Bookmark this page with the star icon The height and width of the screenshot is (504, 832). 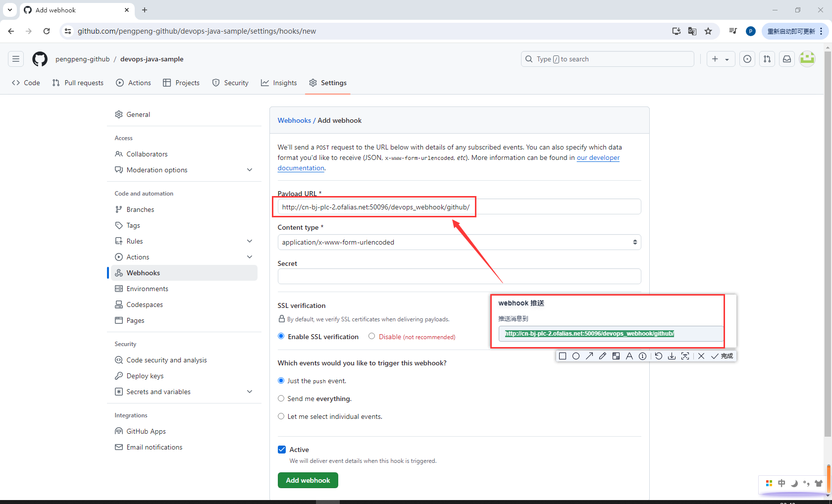click(x=708, y=31)
